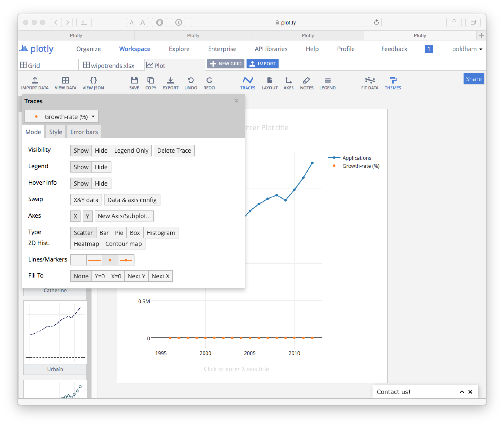Viewport: 504px width, 426px height.
Task: Set Visibility to Hide
Action: point(101,150)
